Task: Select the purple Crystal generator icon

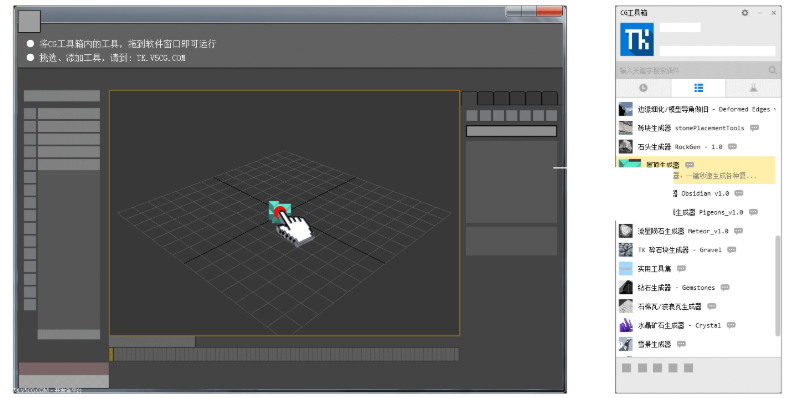Action: click(625, 325)
